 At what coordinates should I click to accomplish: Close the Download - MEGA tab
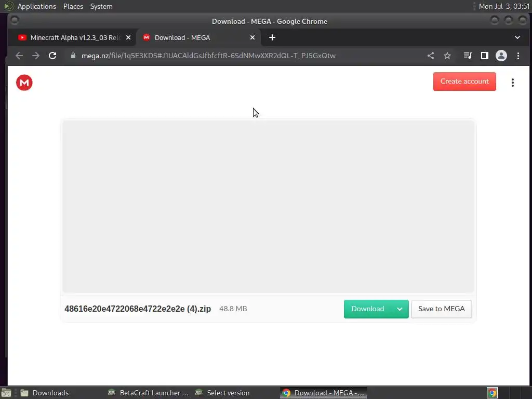click(x=252, y=37)
